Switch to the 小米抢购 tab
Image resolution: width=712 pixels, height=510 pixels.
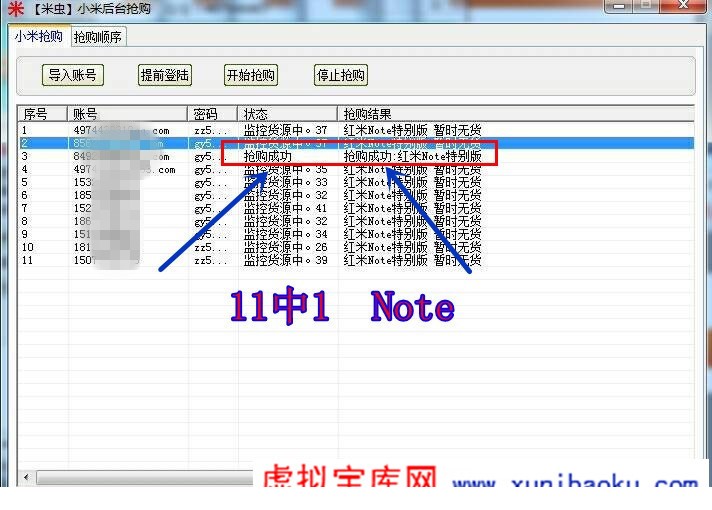click(x=39, y=36)
